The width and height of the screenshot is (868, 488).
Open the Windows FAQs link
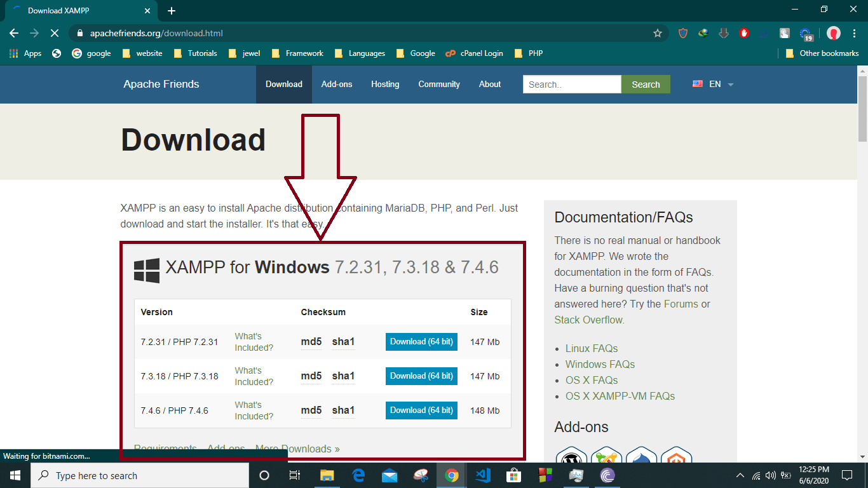[x=599, y=364]
